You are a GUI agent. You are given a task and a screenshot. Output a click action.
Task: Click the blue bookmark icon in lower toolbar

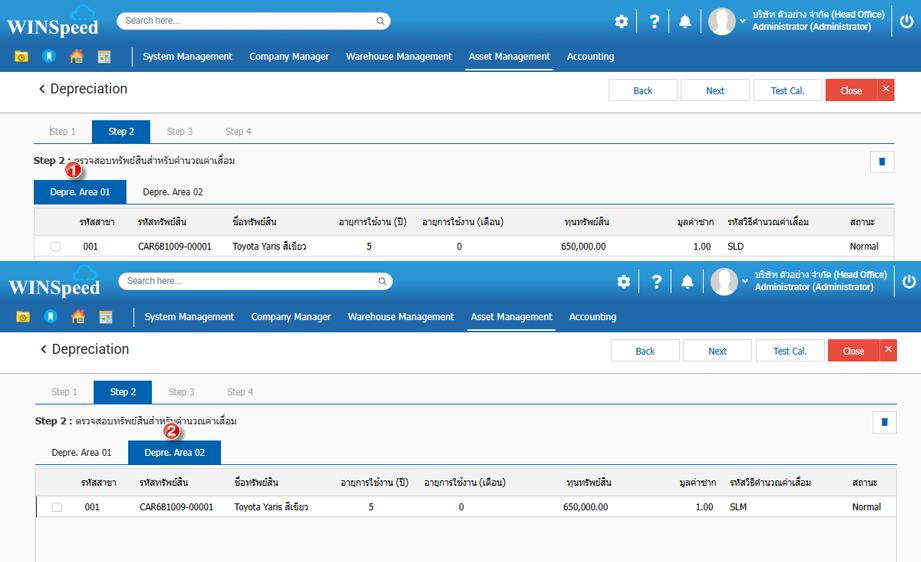50,317
